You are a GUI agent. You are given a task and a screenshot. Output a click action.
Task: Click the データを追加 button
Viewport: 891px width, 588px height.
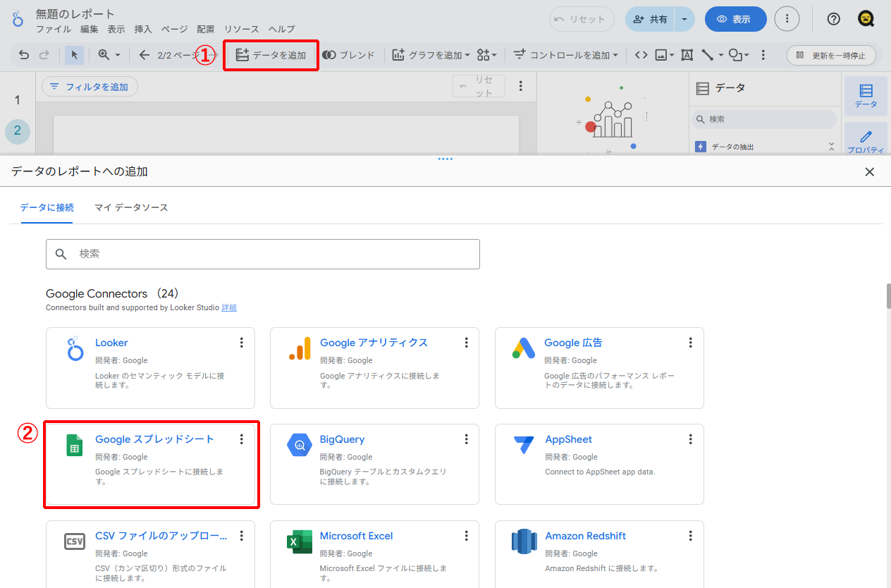(271, 55)
